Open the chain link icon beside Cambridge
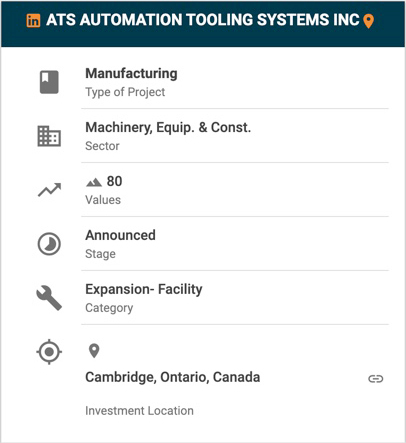 (x=376, y=379)
